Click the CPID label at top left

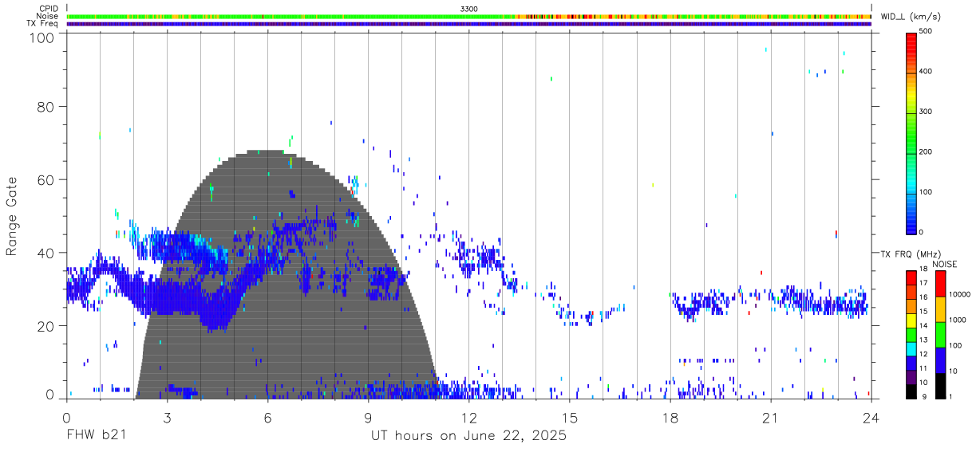[x=49, y=9]
